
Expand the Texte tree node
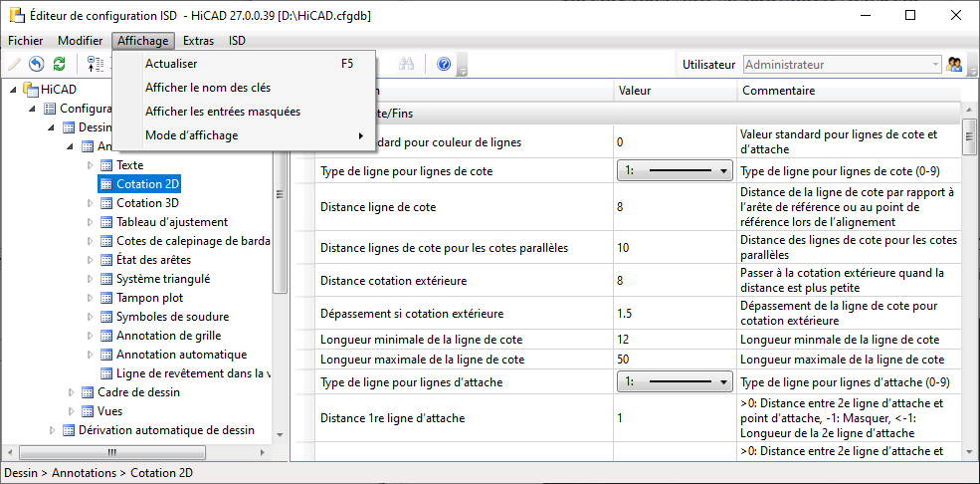click(x=90, y=165)
